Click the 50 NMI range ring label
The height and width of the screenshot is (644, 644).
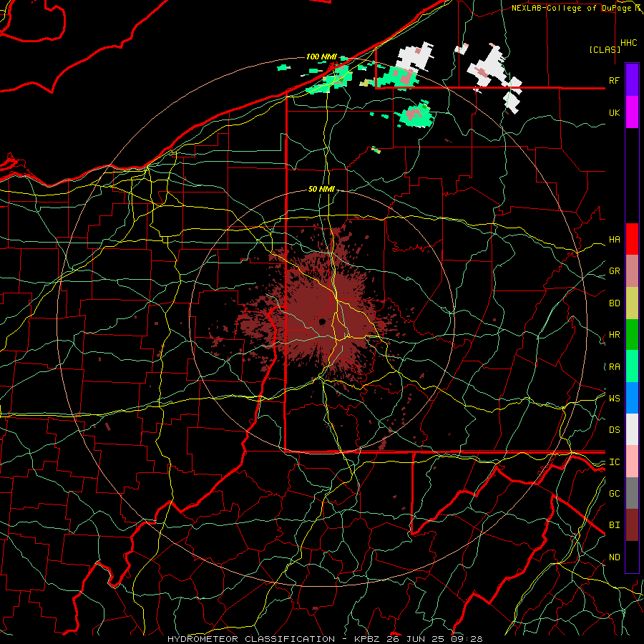coord(321,189)
